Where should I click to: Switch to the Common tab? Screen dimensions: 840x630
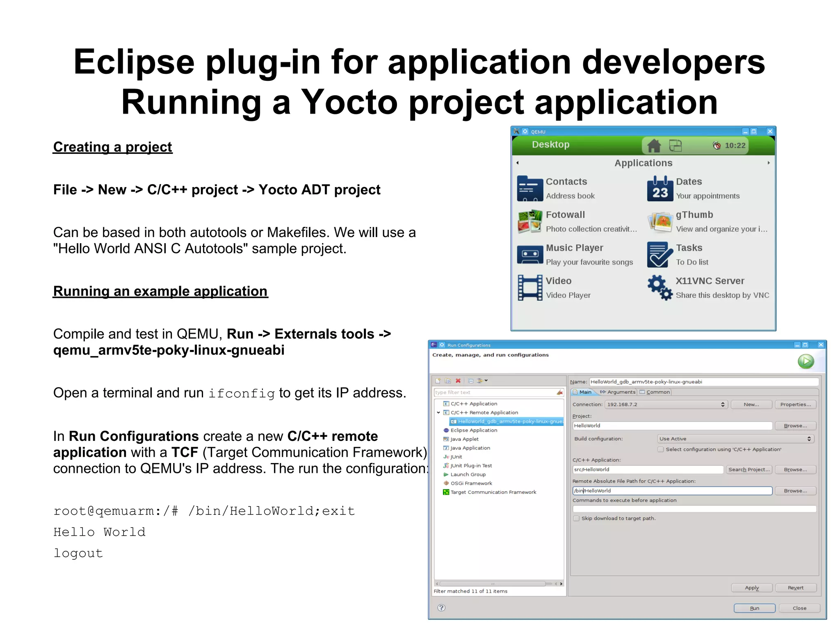[655, 392]
